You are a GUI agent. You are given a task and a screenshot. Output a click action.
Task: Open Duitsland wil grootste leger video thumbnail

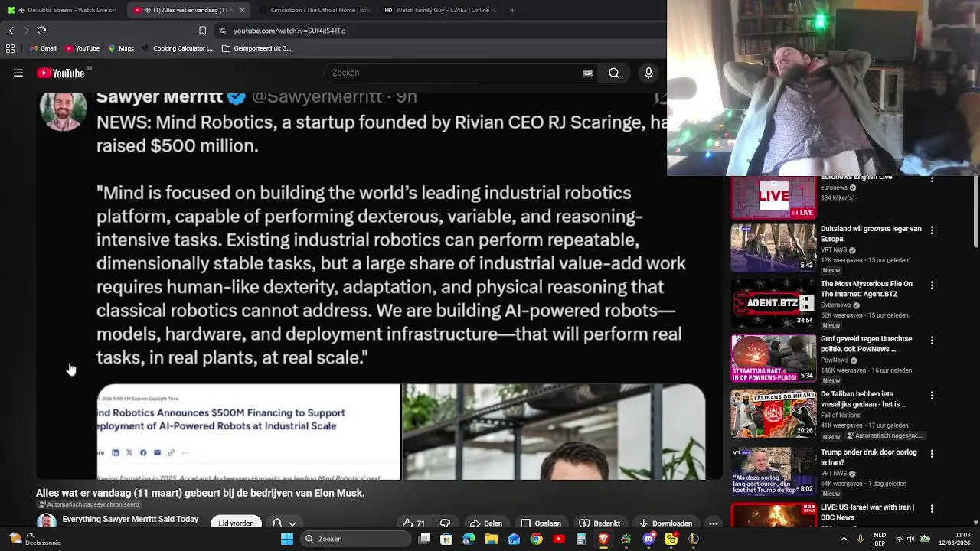click(773, 248)
